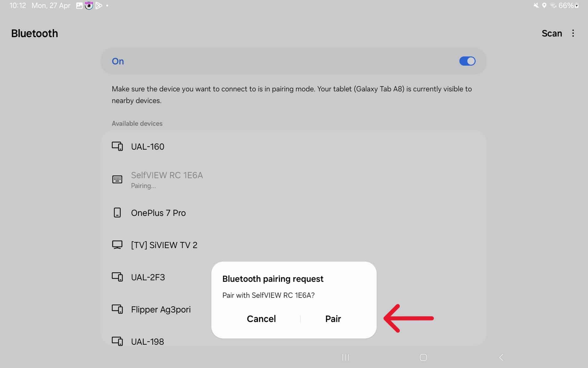Select the [TV] SiVIEW TV 2 entry
The height and width of the screenshot is (368, 588).
click(164, 245)
